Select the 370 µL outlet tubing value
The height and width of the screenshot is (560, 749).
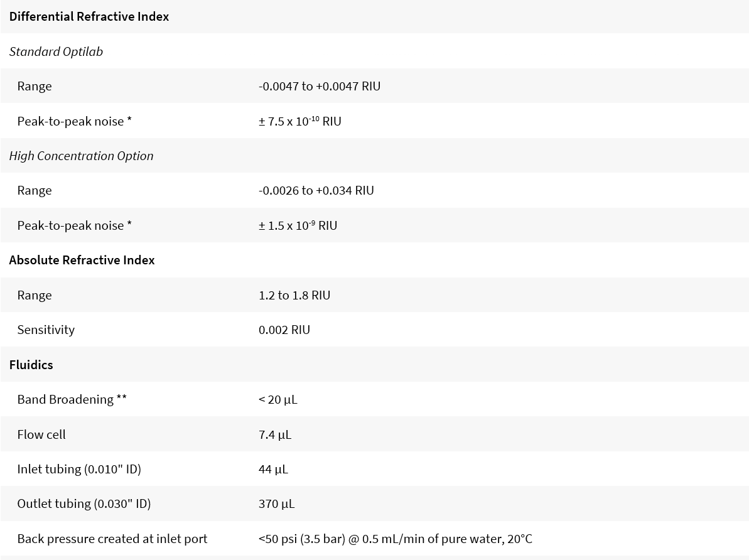pyautogui.click(x=276, y=503)
